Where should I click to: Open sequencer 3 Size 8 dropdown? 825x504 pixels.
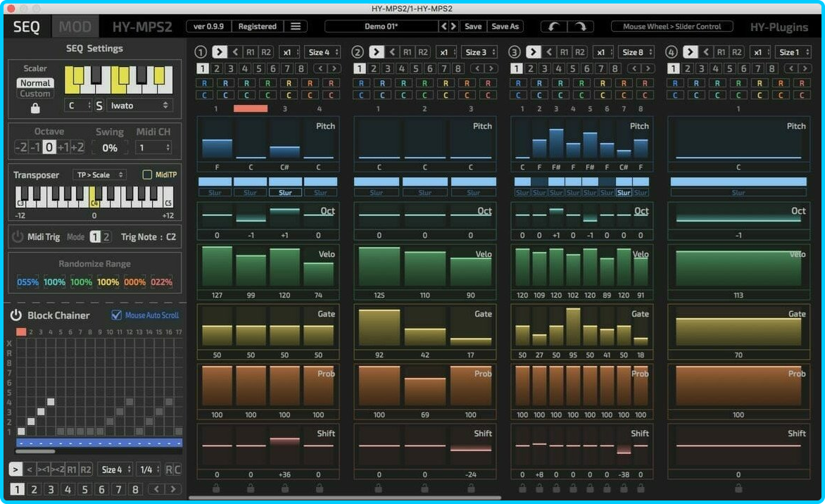coord(636,52)
